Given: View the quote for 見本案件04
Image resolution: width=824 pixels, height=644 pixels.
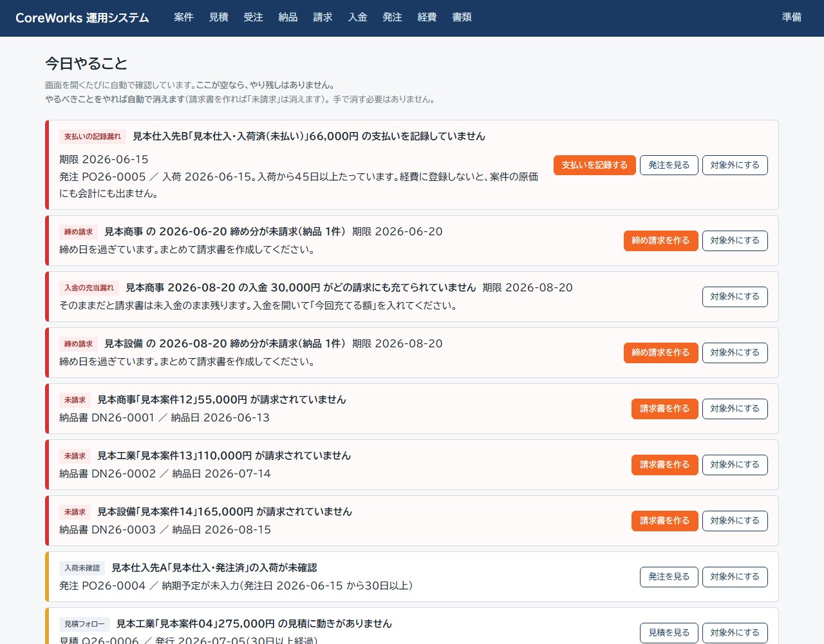Looking at the screenshot, I should coord(669,633).
